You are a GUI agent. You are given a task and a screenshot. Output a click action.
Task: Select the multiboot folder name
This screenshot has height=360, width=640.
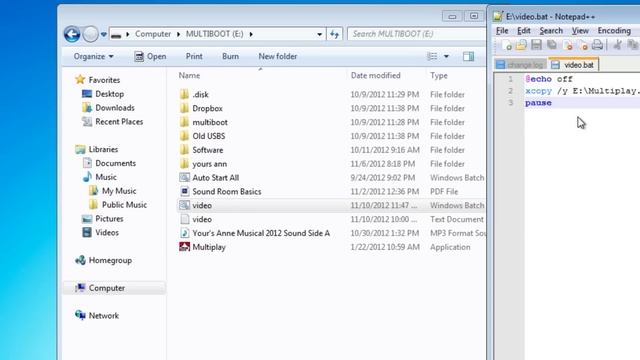pyautogui.click(x=210, y=122)
